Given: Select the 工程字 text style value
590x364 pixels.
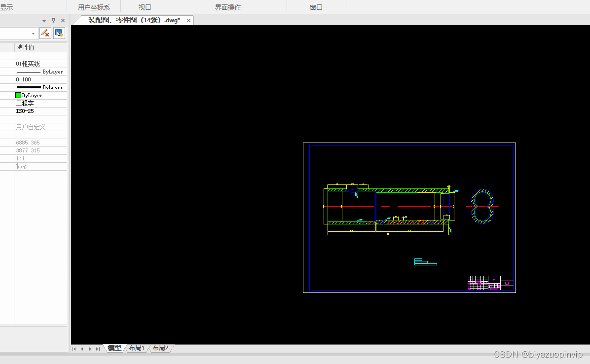Looking at the screenshot, I should (x=40, y=104).
